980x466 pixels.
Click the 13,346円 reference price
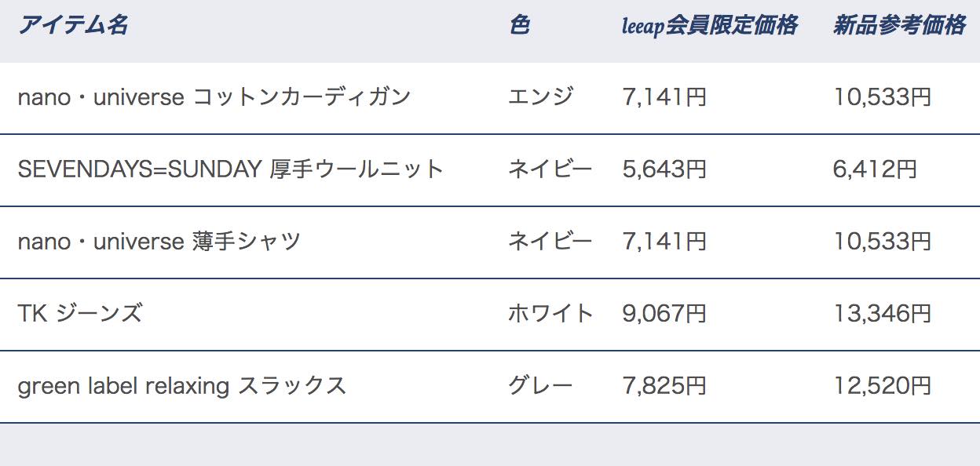pos(883,313)
